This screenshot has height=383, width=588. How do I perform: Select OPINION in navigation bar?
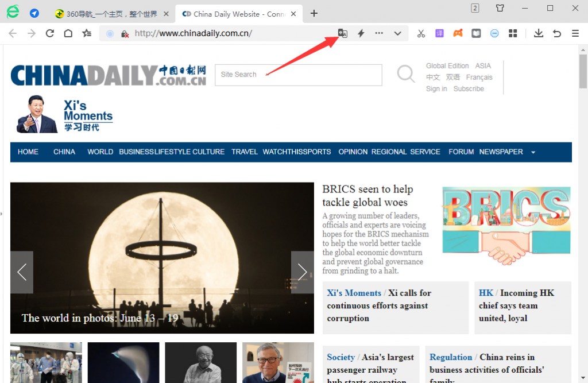353,152
